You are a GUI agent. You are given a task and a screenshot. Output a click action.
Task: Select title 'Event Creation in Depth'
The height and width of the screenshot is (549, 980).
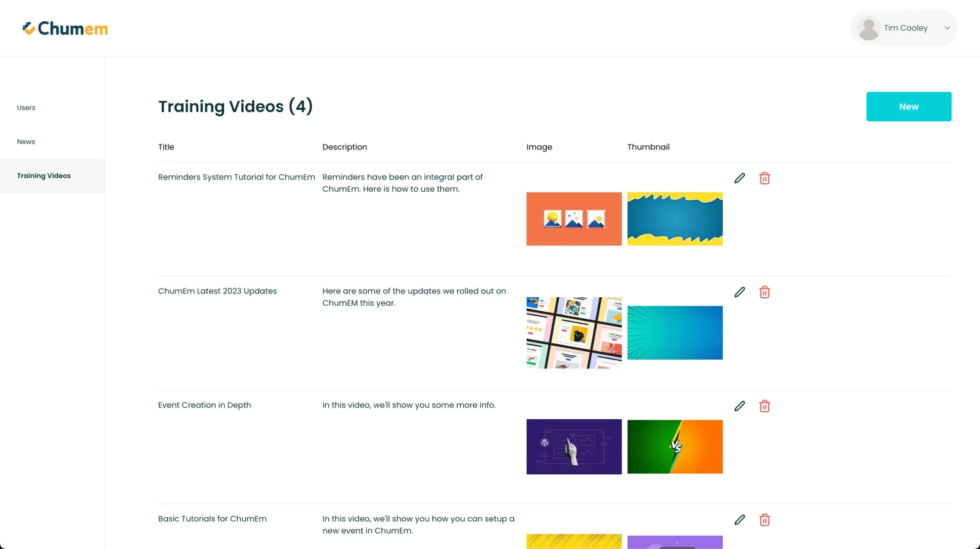pos(205,405)
